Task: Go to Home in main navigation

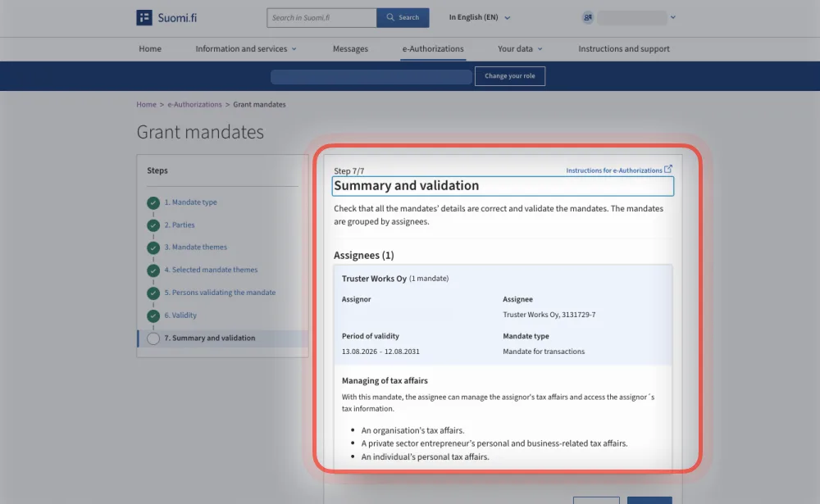Action: 150,48
